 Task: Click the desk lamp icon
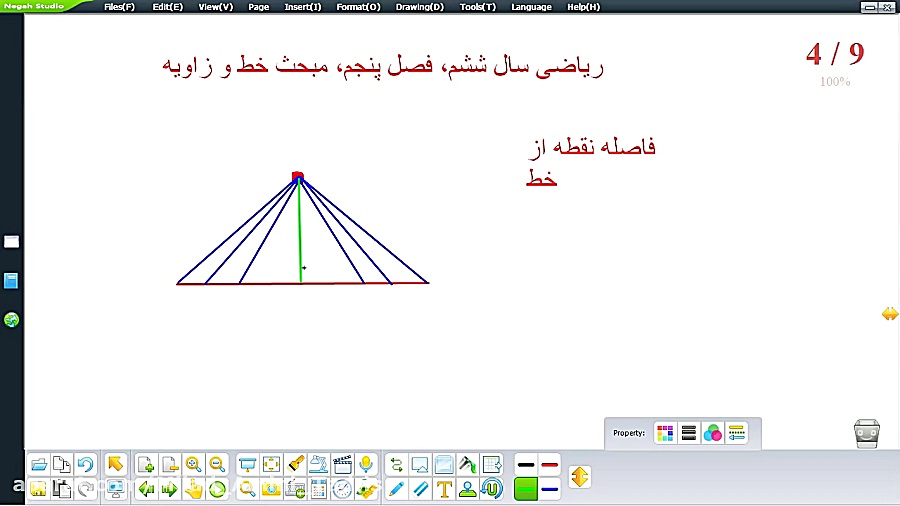[319, 464]
